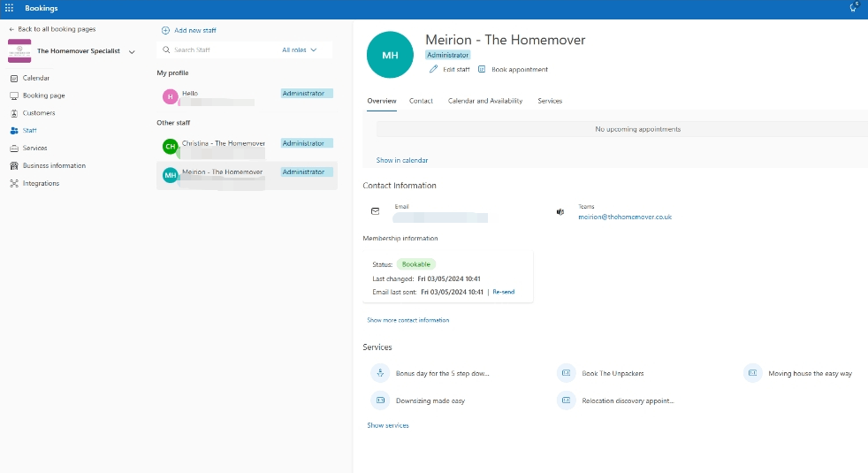This screenshot has width=868, height=473.
Task: Click The Homemover Specialist logo thumbnail
Action: tap(19, 51)
